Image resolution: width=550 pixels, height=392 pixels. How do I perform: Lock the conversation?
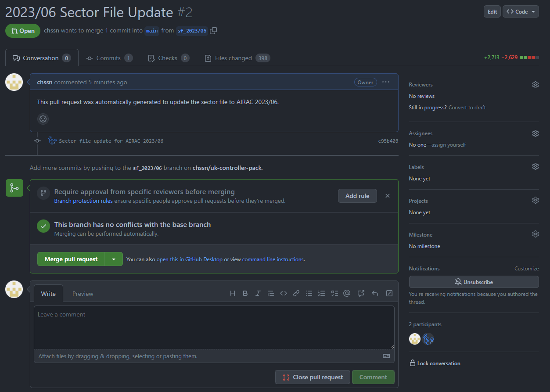point(435,363)
